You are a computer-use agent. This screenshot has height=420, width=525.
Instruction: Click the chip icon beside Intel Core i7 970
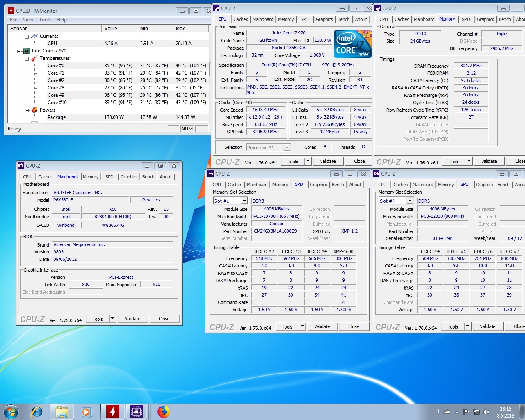27,51
